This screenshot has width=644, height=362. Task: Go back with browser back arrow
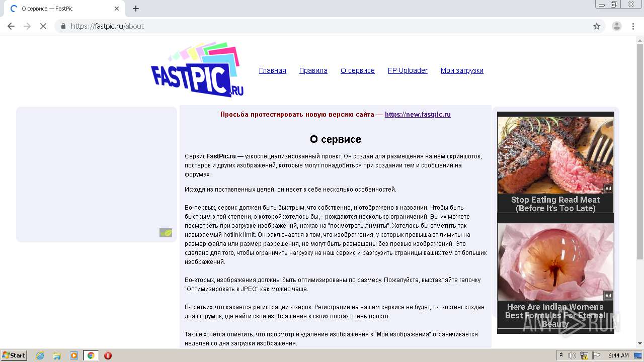tap(11, 26)
